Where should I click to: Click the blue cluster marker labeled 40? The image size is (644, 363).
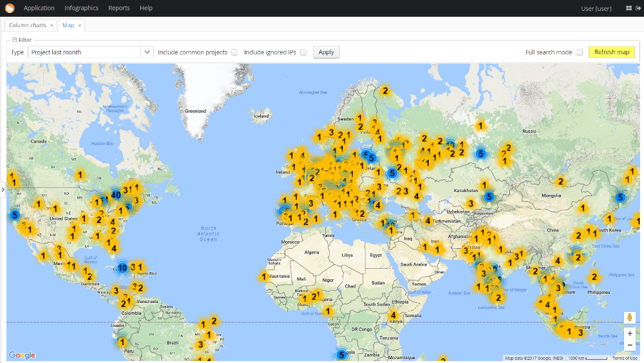116,195
